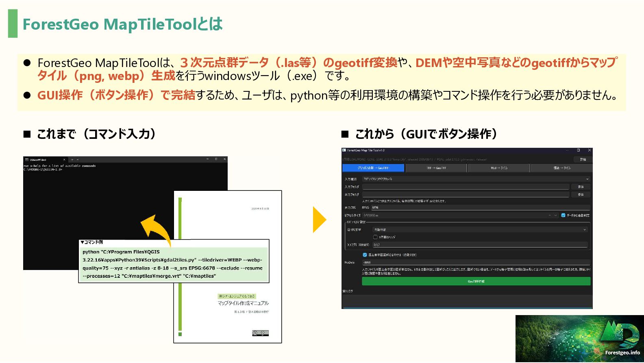Minimize the OSGeo4W Shell window
The image size is (644, 363).
tap(207, 159)
